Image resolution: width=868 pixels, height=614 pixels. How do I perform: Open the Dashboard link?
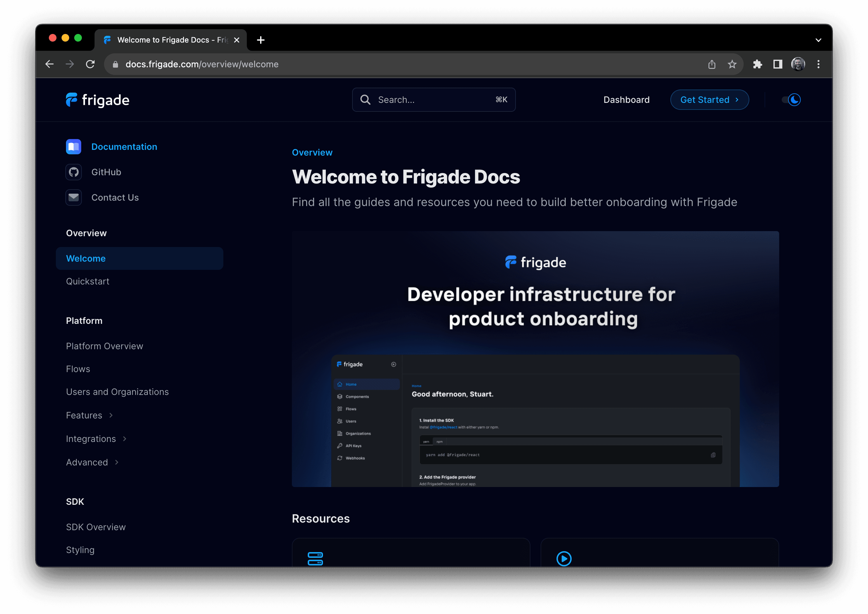click(x=627, y=100)
